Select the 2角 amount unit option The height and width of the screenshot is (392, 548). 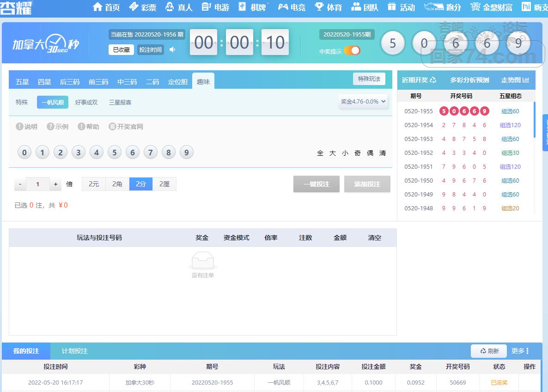[117, 184]
